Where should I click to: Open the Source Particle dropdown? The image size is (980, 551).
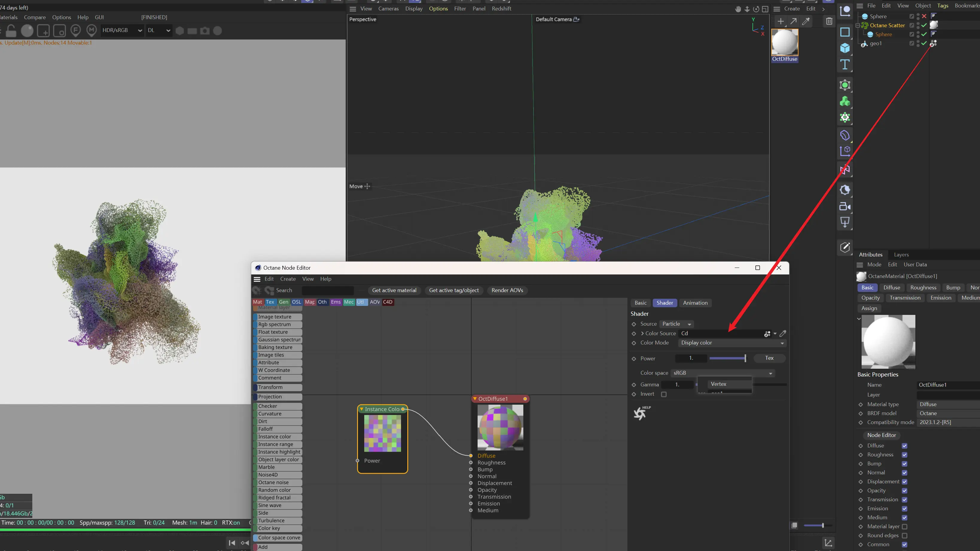[676, 324]
